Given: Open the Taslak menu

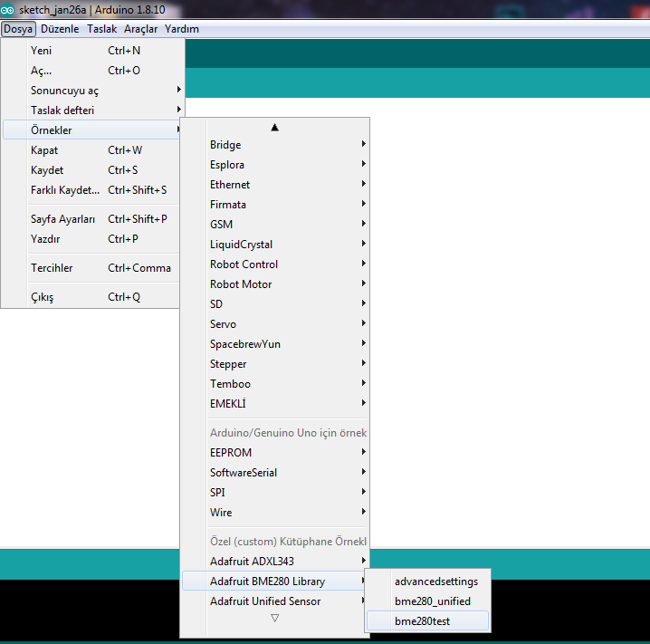Looking at the screenshot, I should (x=101, y=29).
